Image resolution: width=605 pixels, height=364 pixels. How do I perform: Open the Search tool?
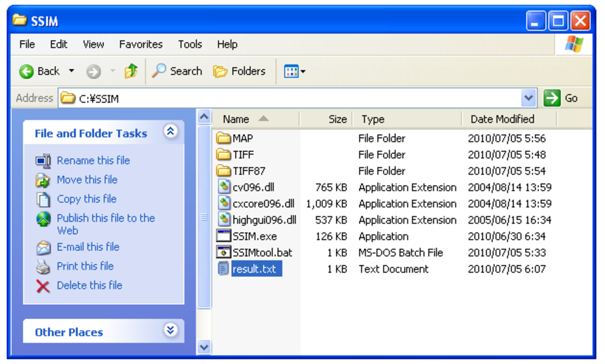pos(177,71)
